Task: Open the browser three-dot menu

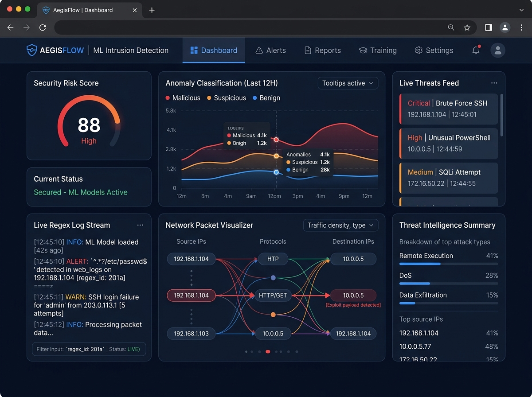Action: (x=521, y=27)
